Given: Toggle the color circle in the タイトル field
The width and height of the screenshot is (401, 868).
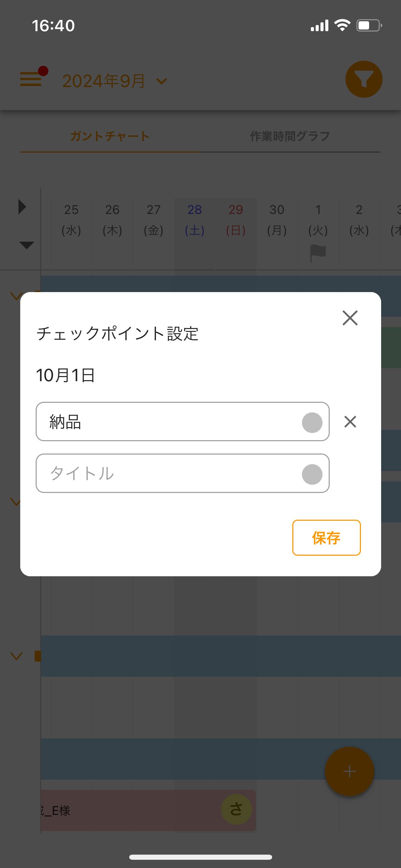Looking at the screenshot, I should click(311, 473).
